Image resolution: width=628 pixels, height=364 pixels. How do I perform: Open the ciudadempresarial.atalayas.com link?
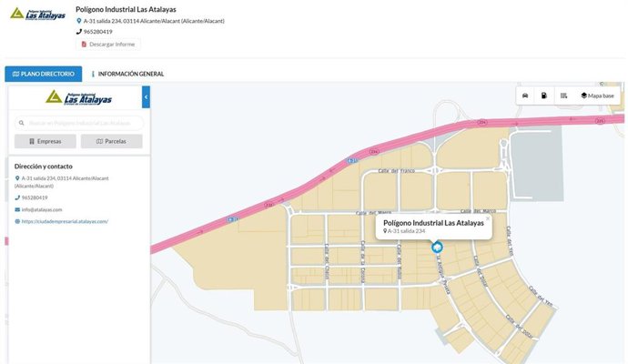click(65, 221)
